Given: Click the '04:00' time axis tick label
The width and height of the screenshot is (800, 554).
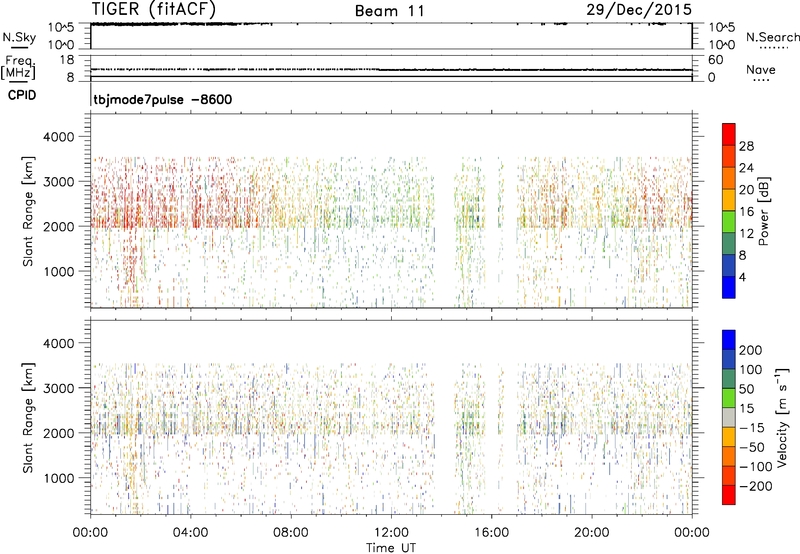Looking at the screenshot, I should [191, 533].
